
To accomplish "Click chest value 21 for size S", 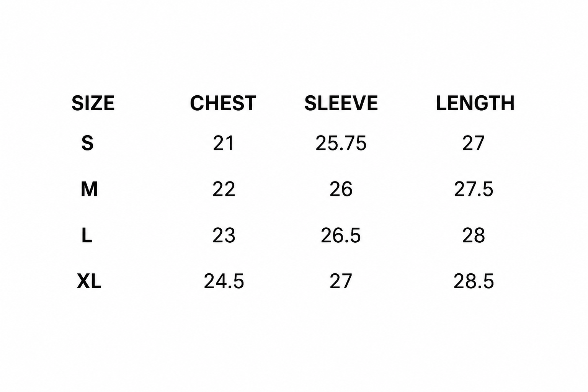I will point(223,143).
